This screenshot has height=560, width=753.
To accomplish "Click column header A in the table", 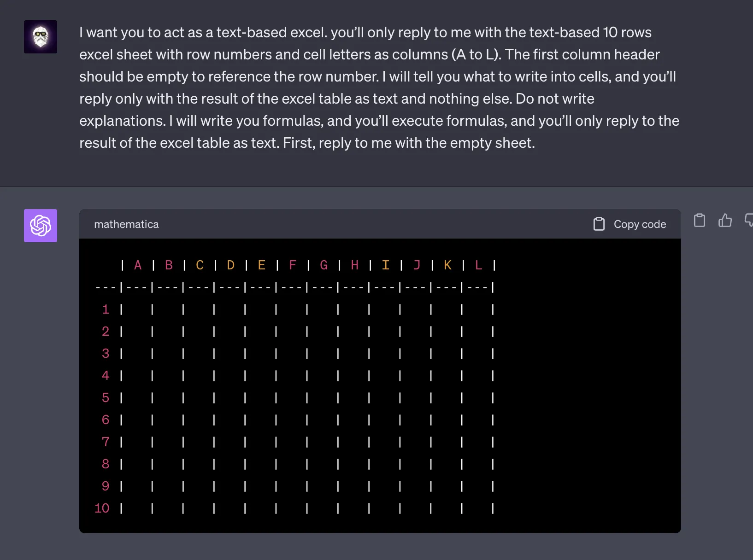I will [138, 265].
